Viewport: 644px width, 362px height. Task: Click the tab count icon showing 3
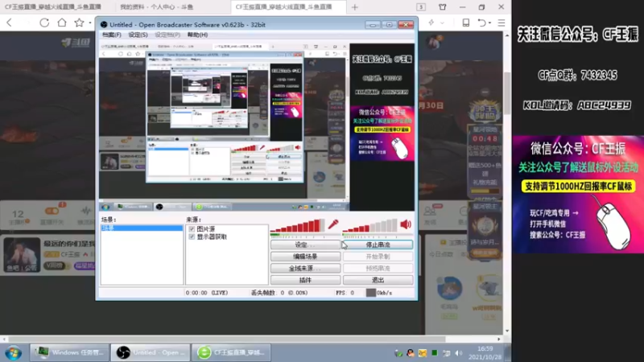pos(421,7)
